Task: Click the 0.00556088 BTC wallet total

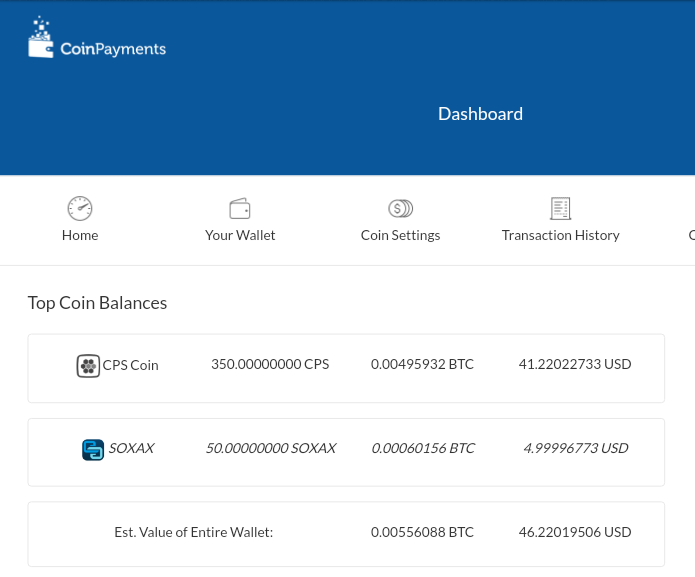Action: click(x=422, y=532)
